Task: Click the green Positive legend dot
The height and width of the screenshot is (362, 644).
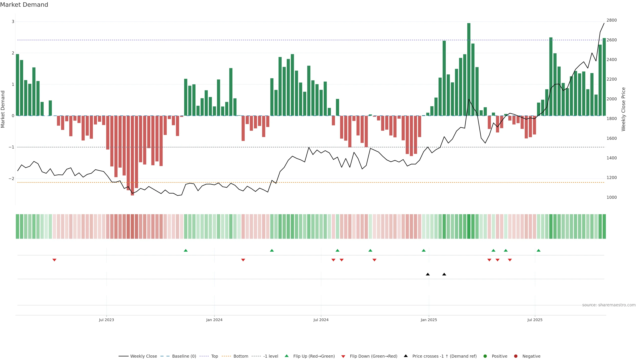Action: 485,356
